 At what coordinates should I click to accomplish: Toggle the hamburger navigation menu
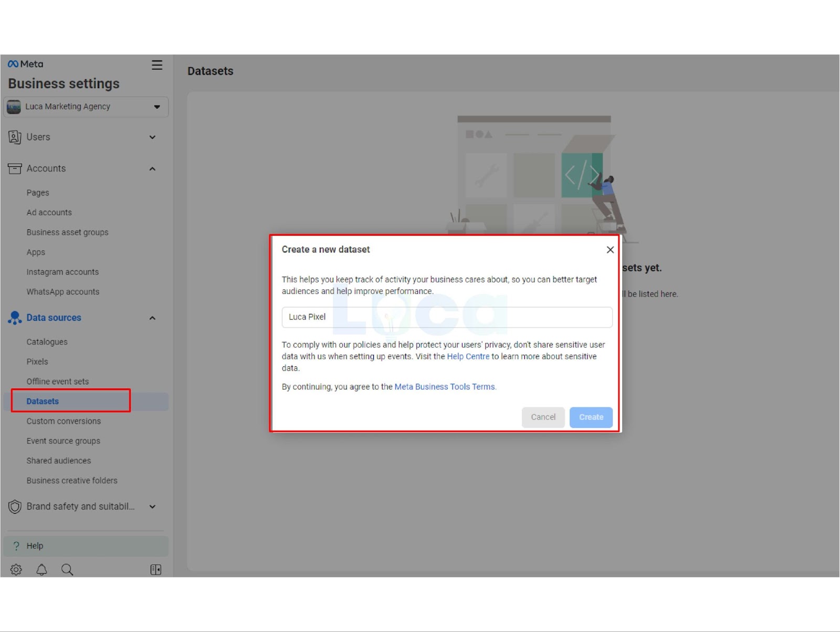[x=157, y=65]
